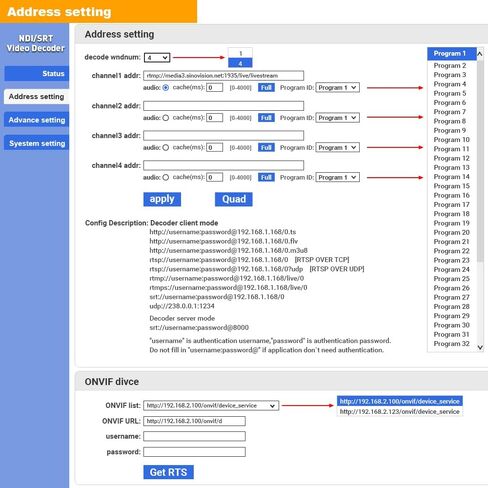
Task: Select the channel3 audio radio button
Action: coord(166,148)
